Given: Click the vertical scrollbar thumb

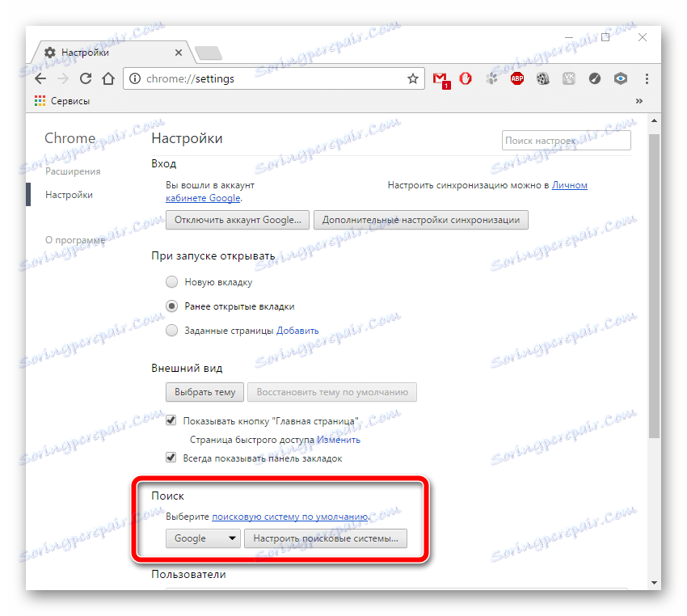Looking at the screenshot, I should pos(654,285).
